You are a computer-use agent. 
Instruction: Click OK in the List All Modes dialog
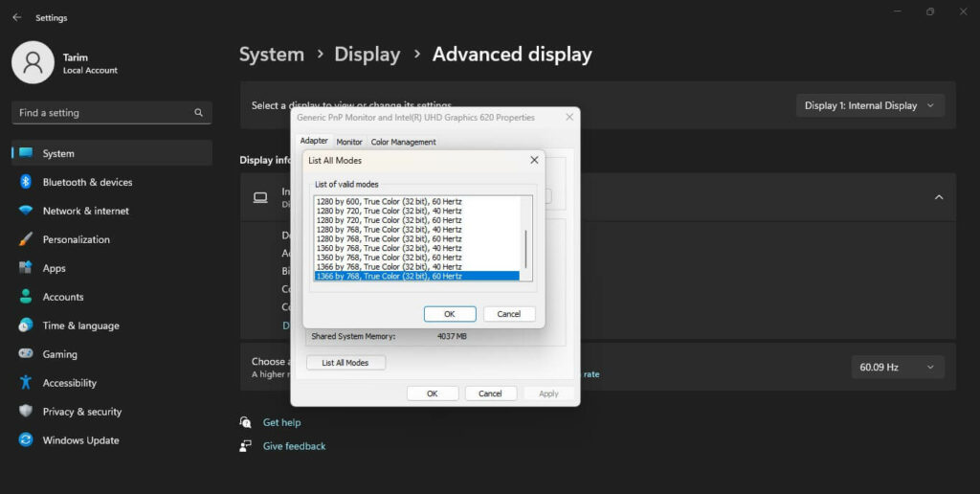(x=450, y=314)
